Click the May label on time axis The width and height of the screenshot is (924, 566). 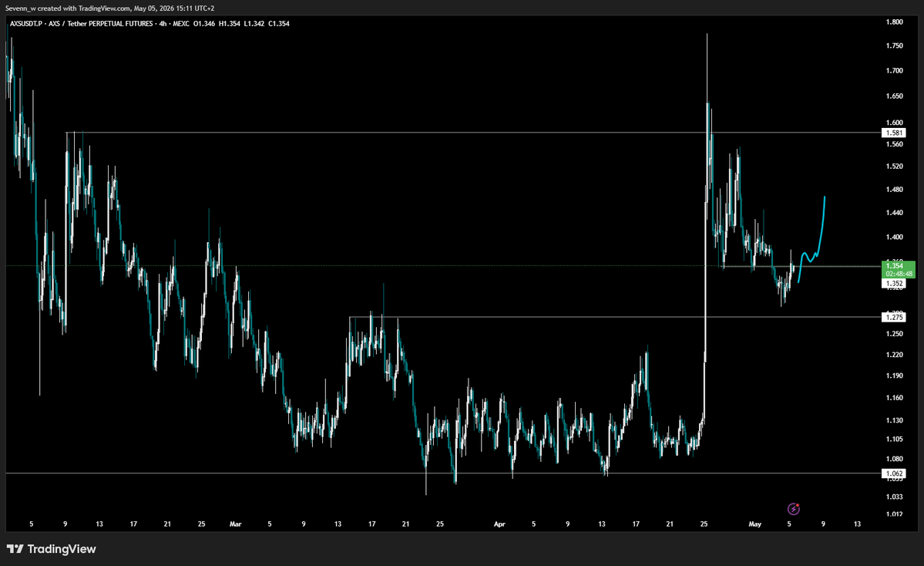click(x=755, y=524)
